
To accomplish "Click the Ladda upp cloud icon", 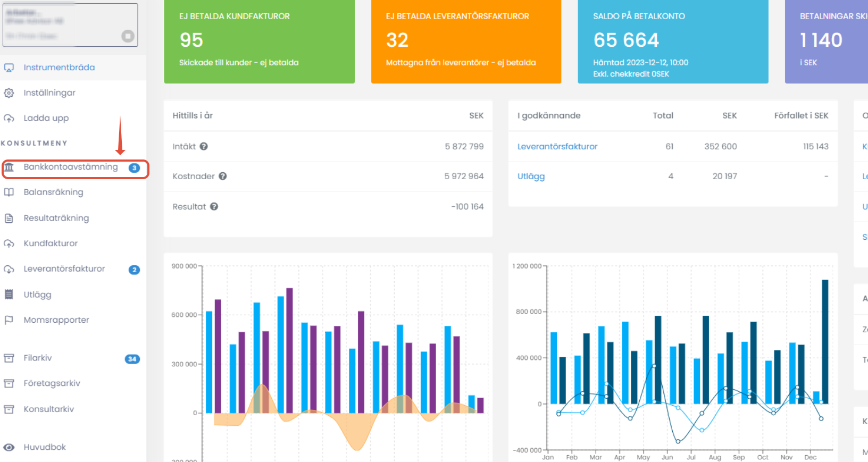I will click(x=9, y=119).
